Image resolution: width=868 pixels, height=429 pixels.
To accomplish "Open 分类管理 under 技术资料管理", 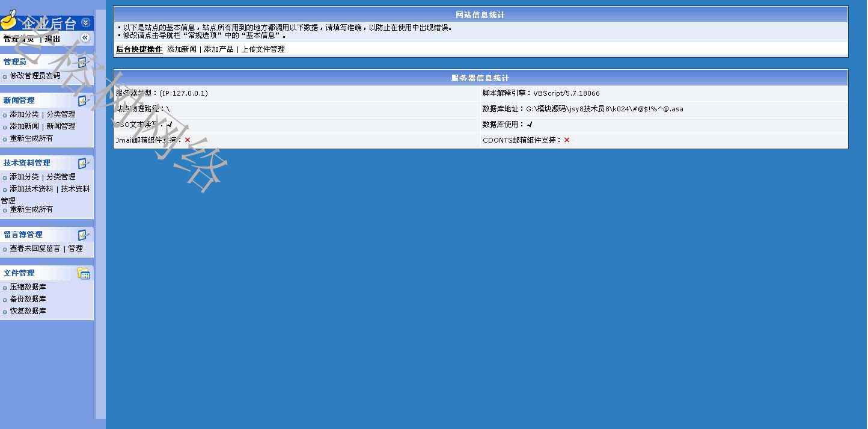I will 61,177.
